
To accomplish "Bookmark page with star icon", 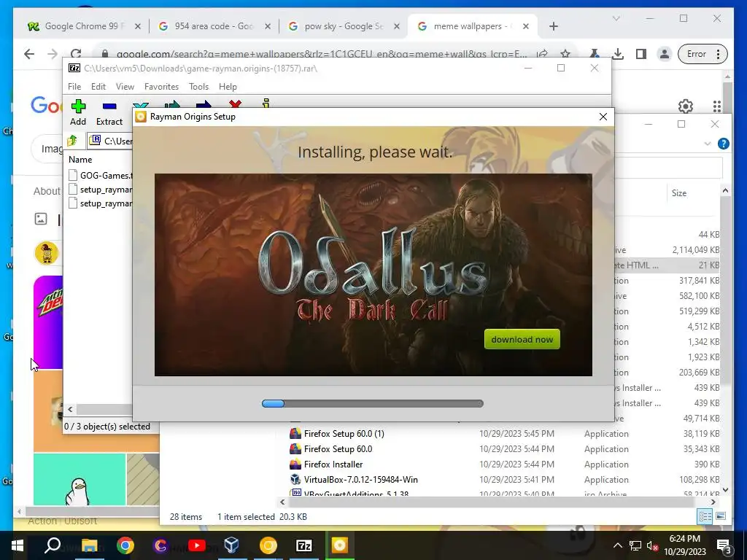I will (x=565, y=54).
